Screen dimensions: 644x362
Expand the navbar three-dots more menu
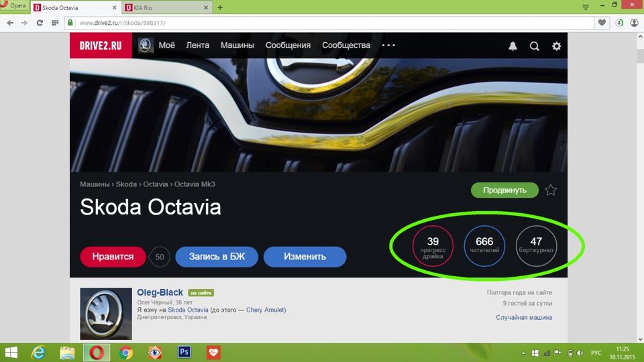pos(388,45)
